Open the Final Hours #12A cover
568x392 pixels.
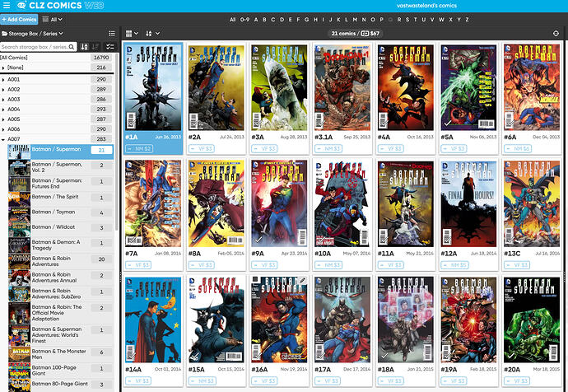(x=468, y=204)
